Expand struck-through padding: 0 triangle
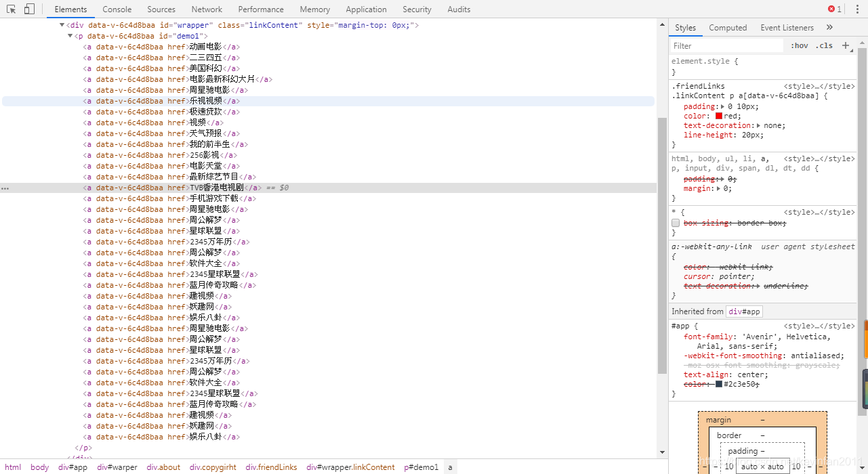The width and height of the screenshot is (868, 474). coord(722,179)
